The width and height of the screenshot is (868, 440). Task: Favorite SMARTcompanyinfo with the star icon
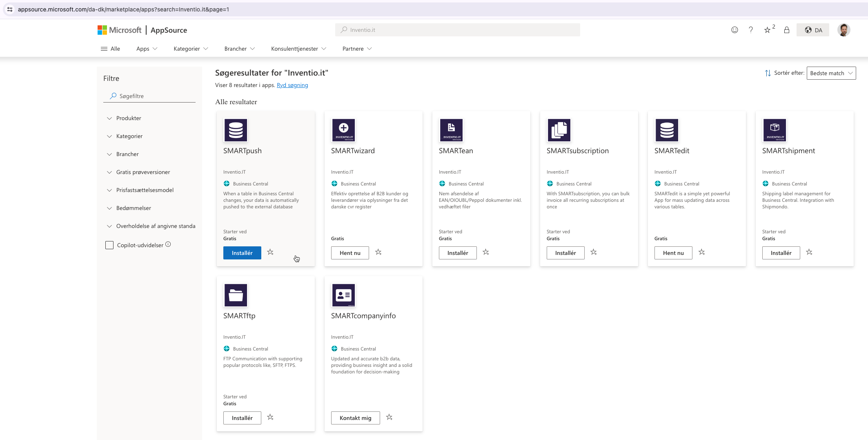tap(389, 417)
